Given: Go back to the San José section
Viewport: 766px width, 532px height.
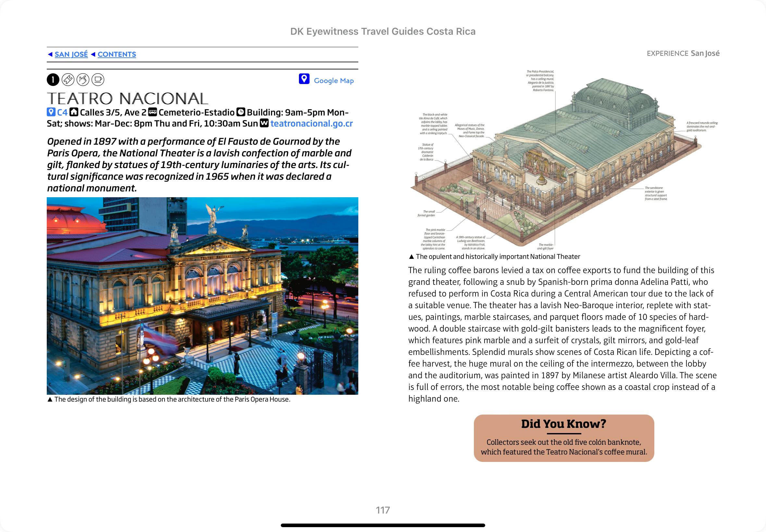Looking at the screenshot, I should 71,54.
